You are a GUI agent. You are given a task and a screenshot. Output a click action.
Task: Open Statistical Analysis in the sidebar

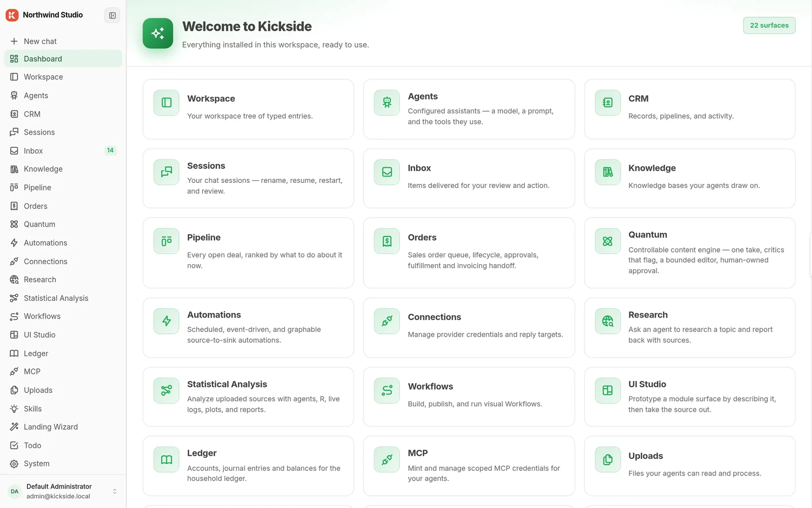[x=63, y=298]
